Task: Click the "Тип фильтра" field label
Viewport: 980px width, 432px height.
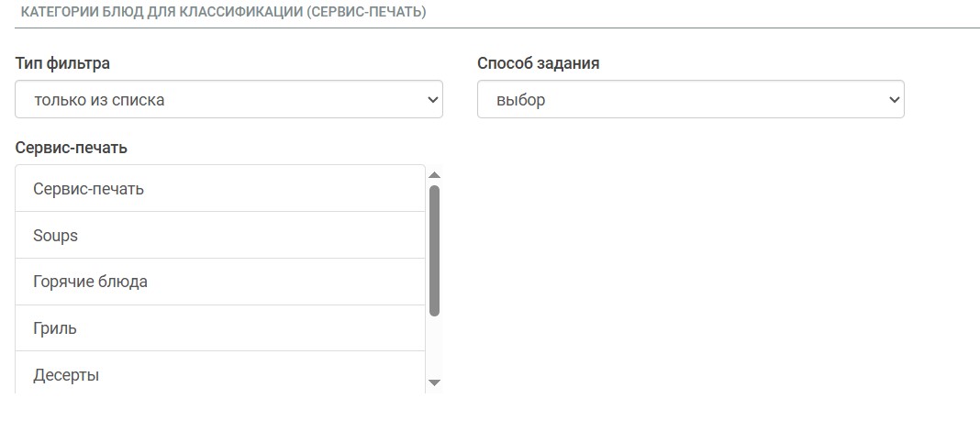Action: pos(63,63)
